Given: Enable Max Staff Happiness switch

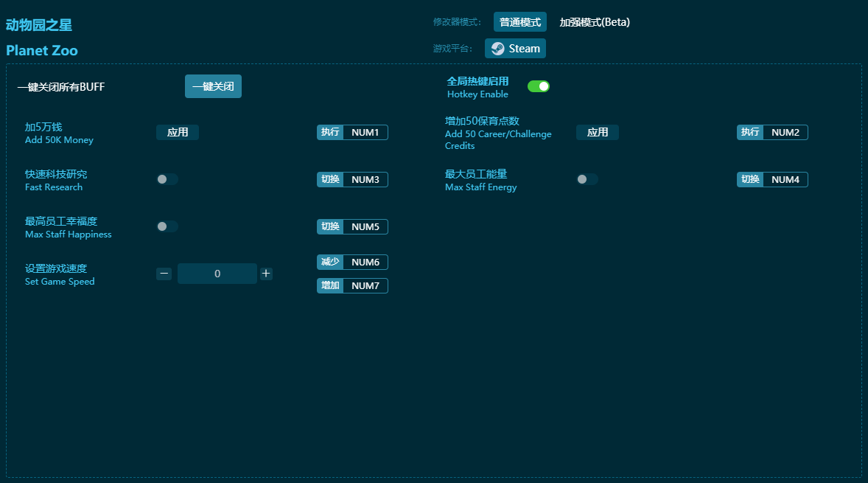Looking at the screenshot, I should (167, 226).
